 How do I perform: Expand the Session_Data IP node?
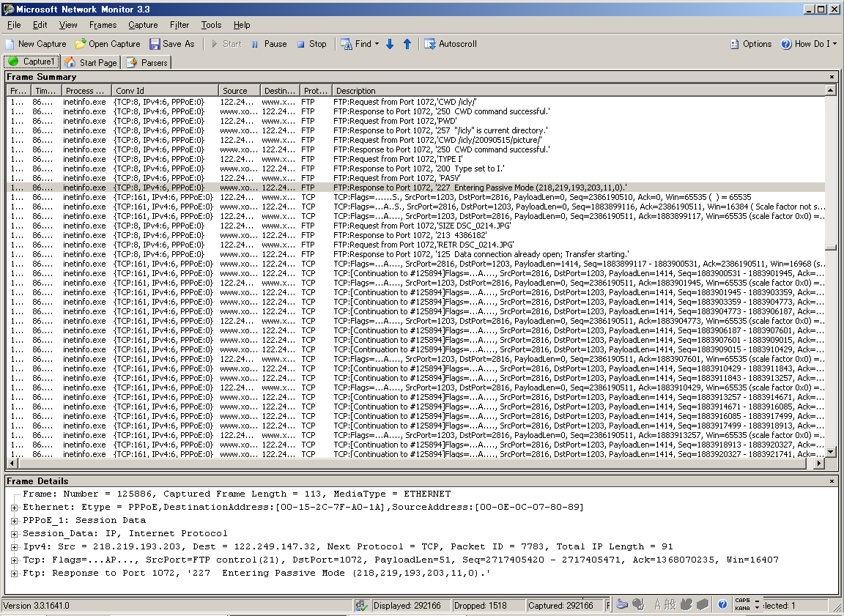pyautogui.click(x=15, y=534)
